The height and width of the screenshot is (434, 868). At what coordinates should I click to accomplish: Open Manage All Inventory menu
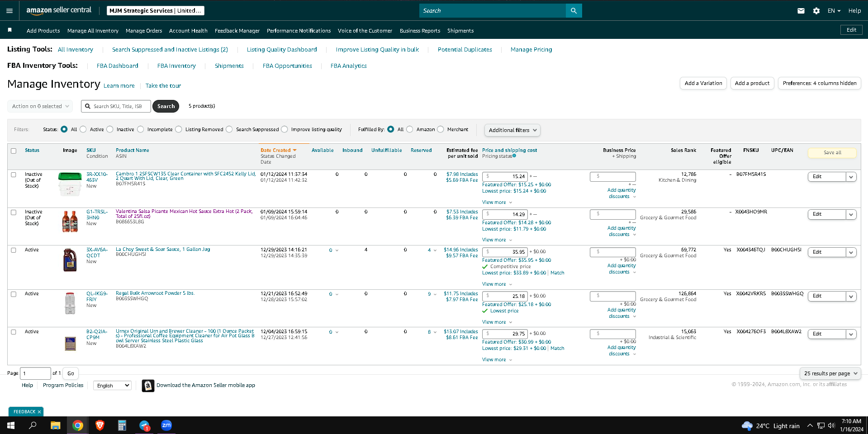[x=93, y=31]
